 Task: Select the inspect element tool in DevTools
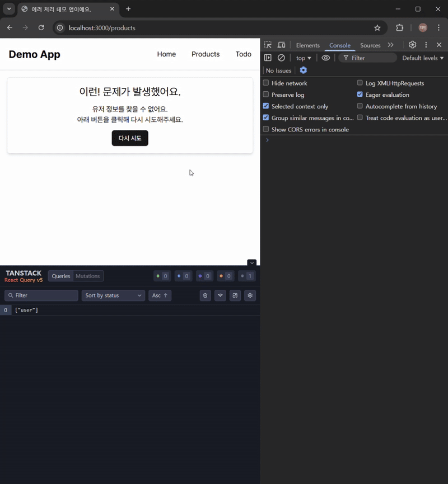(x=267, y=45)
